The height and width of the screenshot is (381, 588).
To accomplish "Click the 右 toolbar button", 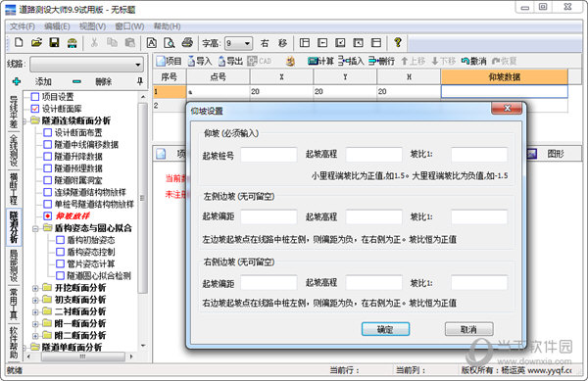I will point(265,43).
